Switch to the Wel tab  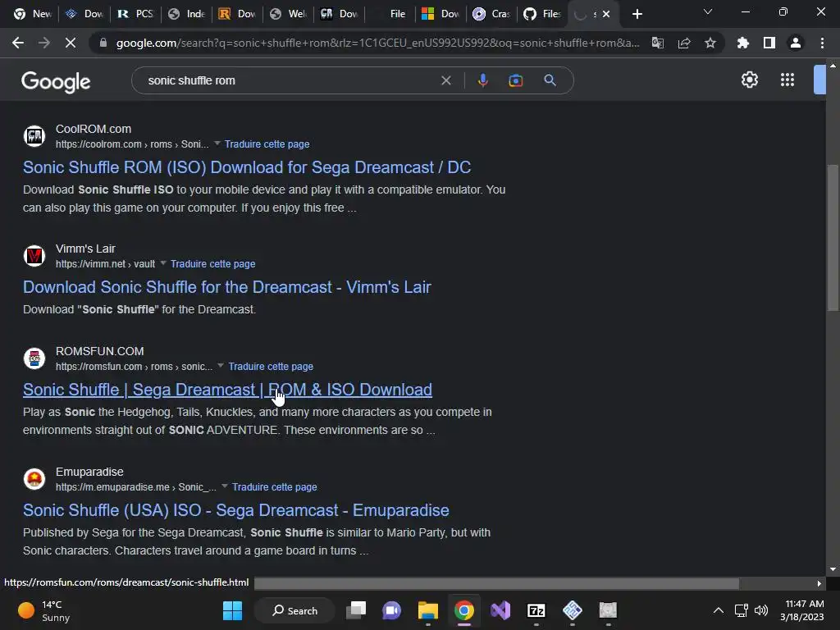point(288,14)
